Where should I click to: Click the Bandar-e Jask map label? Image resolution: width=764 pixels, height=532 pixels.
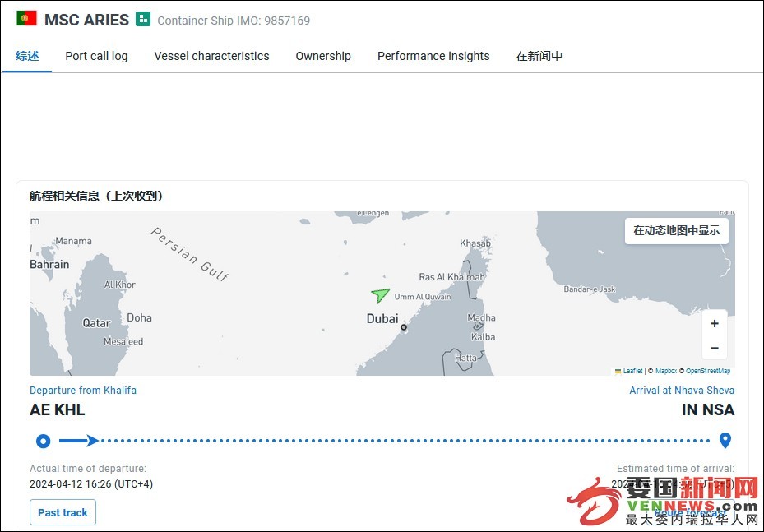[590, 289]
